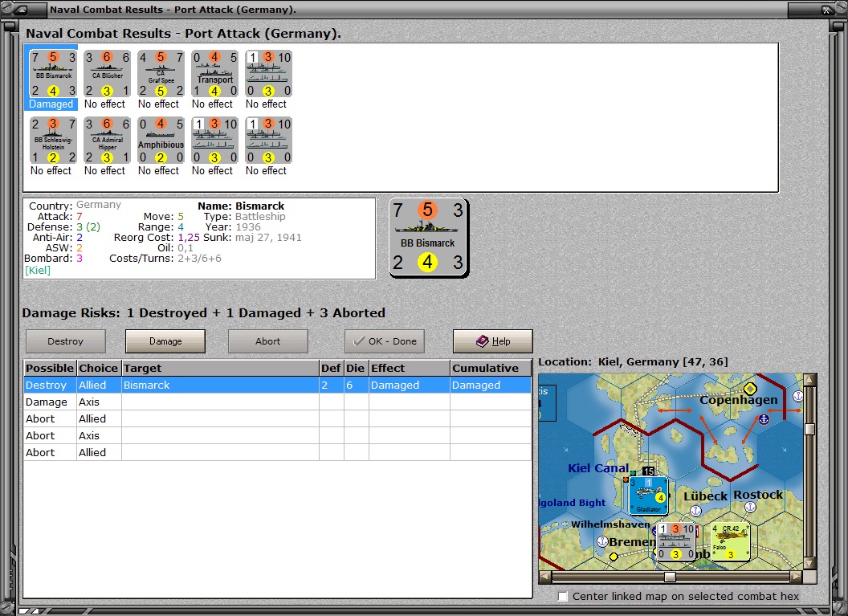
Task: Select the grey naval counter on the map
Action: point(675,541)
